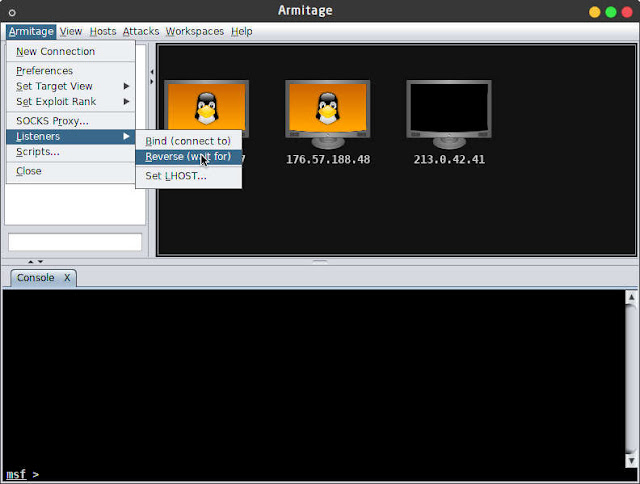The image size is (640, 484).
Task: Click window menu circle in title bar
Action: click(12, 13)
